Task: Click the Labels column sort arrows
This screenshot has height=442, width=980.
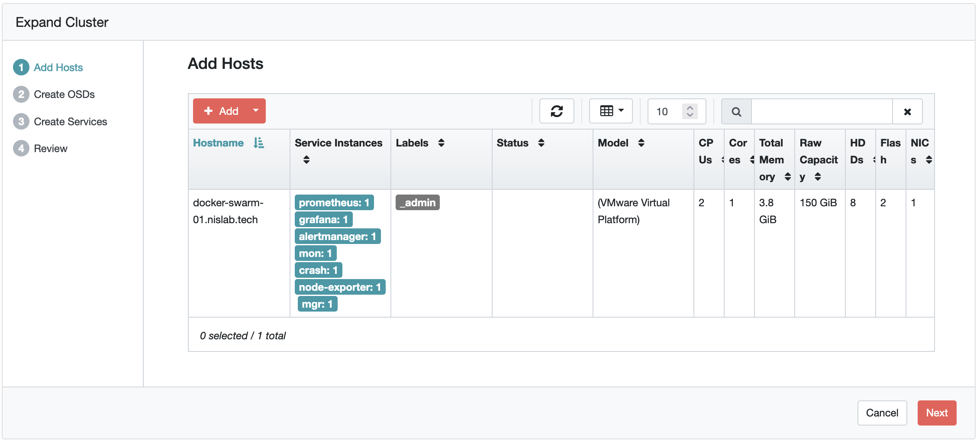Action: tap(441, 143)
